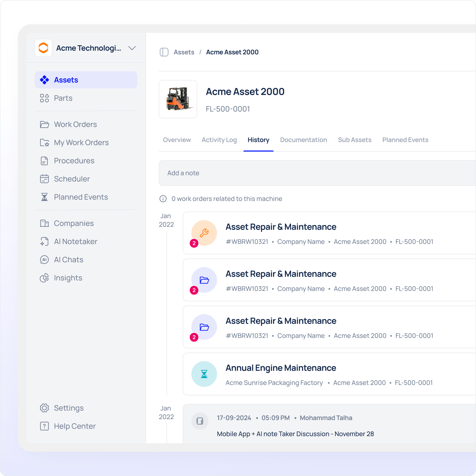Open Settings from the sidebar
This screenshot has height=476, width=476.
coord(69,408)
